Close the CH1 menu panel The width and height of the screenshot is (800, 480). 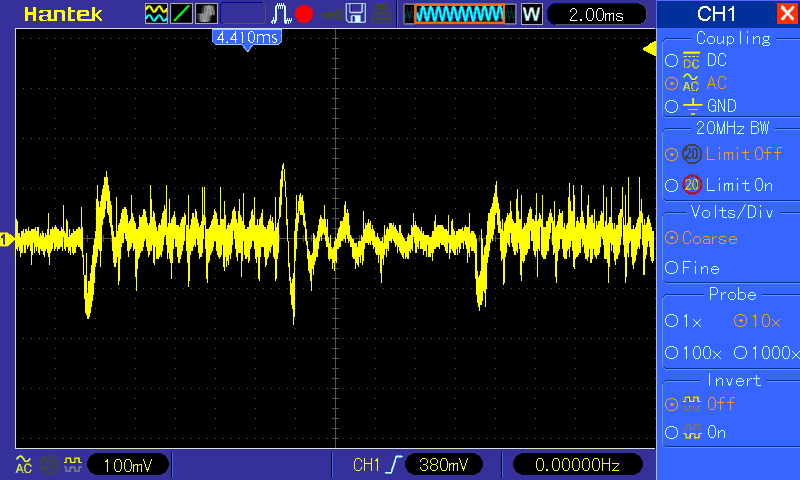tap(787, 14)
